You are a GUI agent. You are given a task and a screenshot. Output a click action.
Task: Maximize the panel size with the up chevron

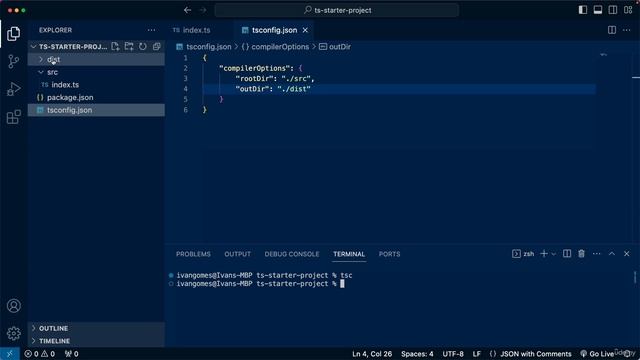click(x=612, y=254)
